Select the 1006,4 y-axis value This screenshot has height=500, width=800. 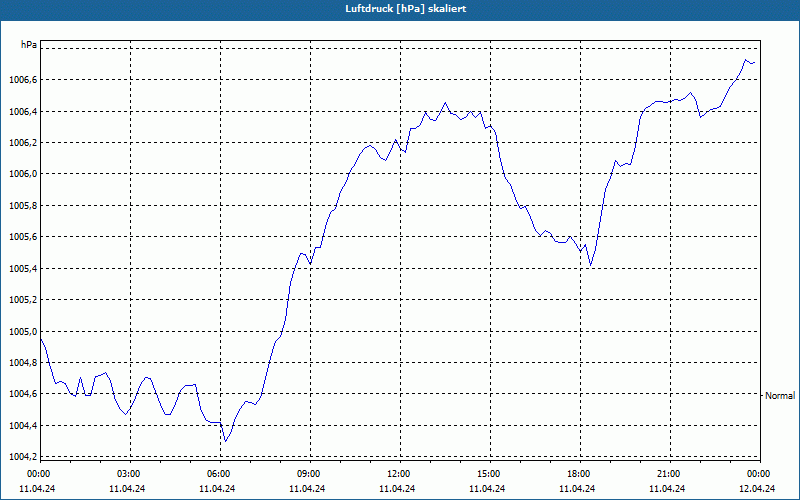point(23,111)
